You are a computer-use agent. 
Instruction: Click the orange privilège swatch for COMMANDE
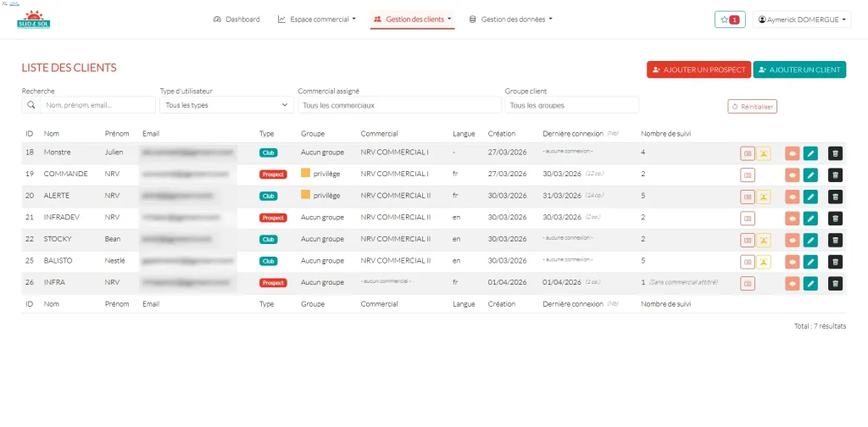coord(305,173)
